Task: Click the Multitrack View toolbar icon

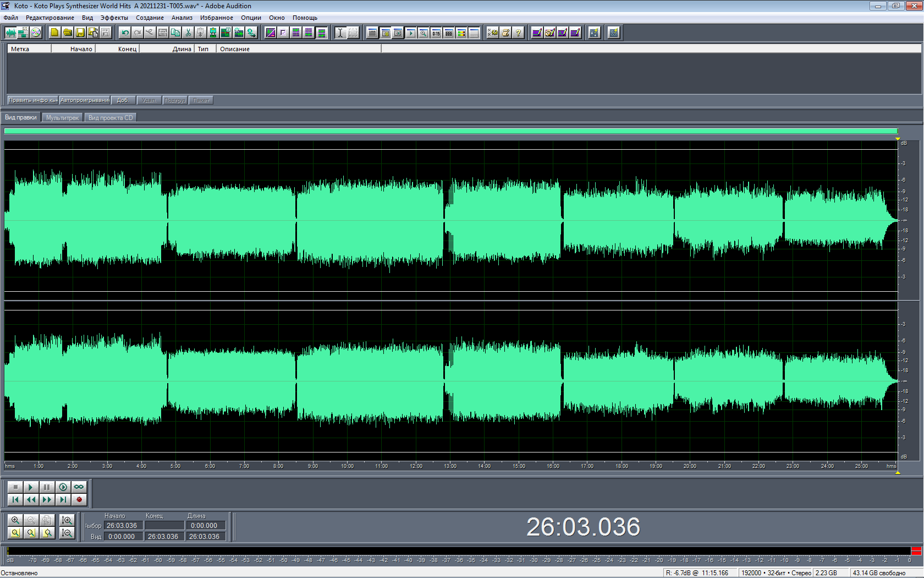Action: (23, 32)
